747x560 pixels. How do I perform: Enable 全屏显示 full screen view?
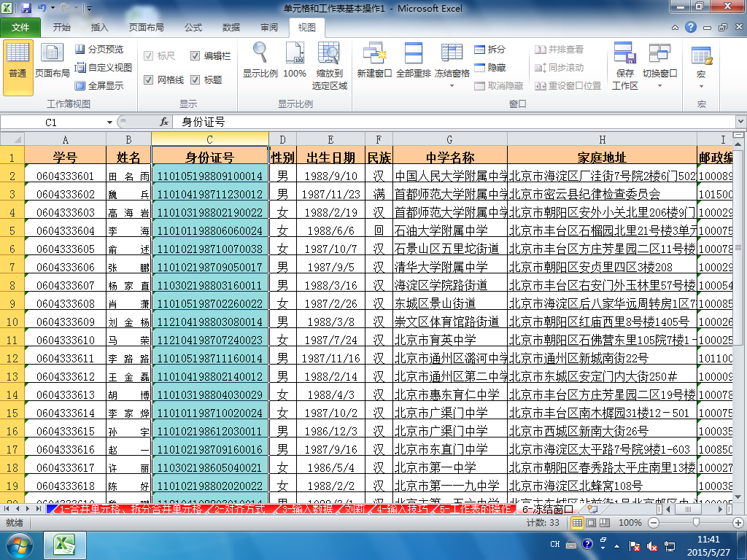click(99, 86)
